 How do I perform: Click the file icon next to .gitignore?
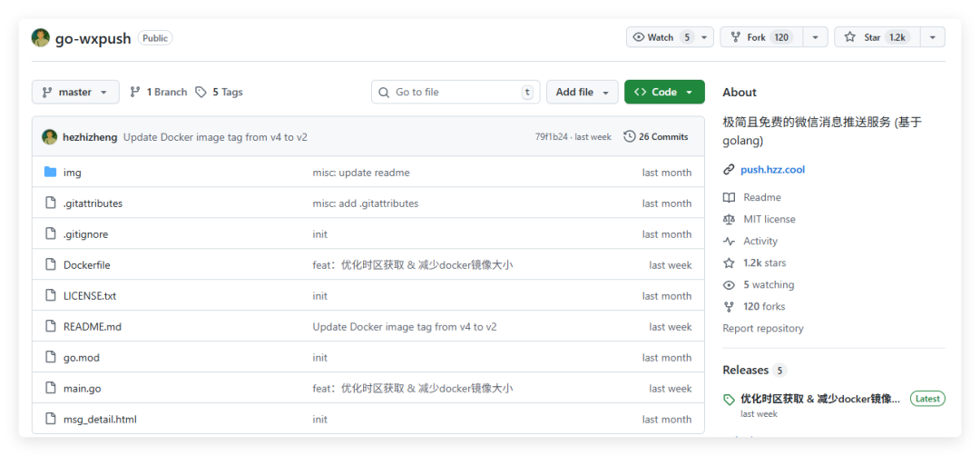point(51,234)
